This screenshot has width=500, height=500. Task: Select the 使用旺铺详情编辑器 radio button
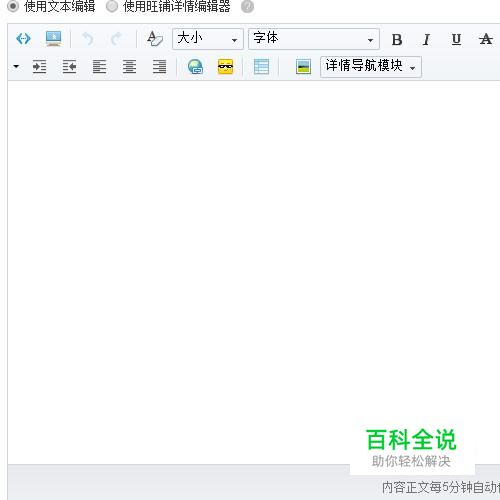point(112,6)
